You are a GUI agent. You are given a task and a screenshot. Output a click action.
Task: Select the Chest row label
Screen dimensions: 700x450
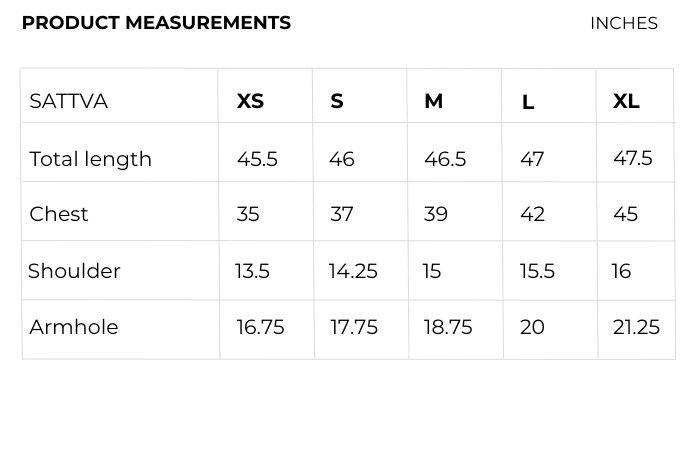59,214
